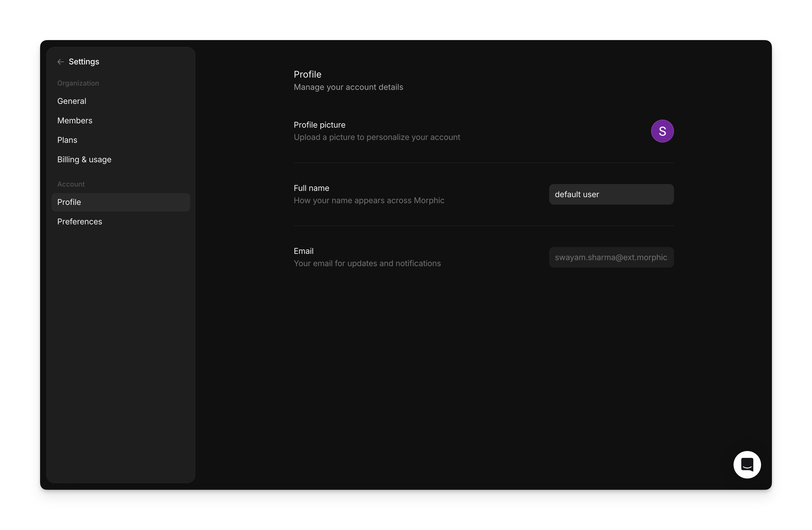Click the Organization section header

tap(78, 83)
